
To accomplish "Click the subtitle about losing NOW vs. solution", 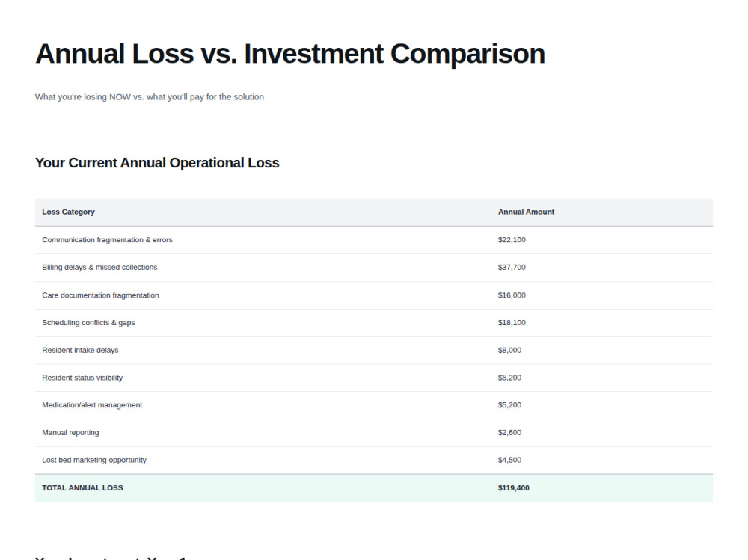I will (x=150, y=97).
